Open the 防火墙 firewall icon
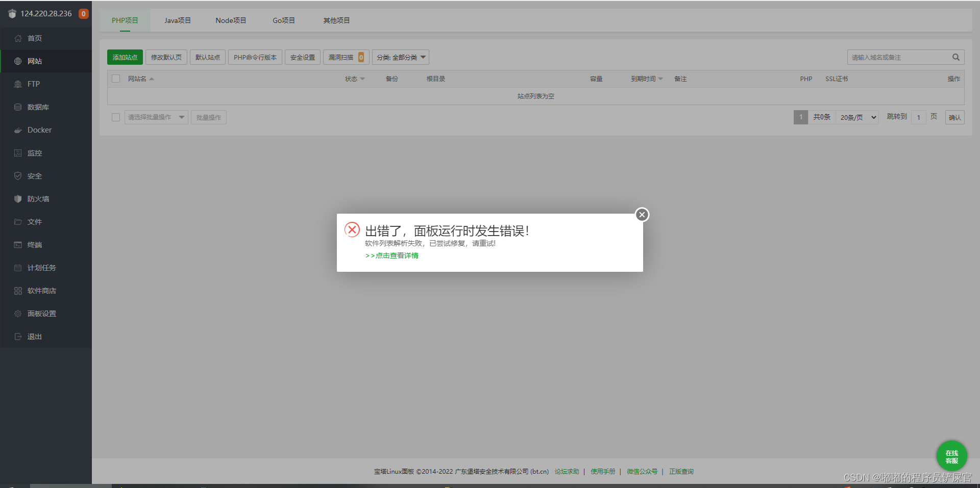 (18, 199)
